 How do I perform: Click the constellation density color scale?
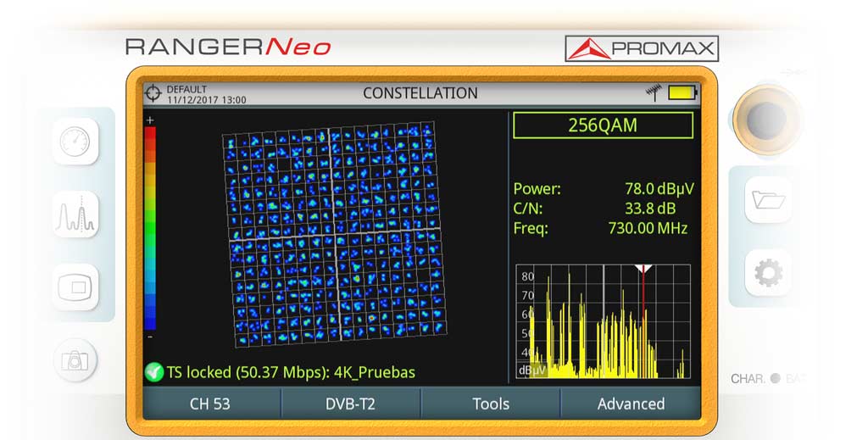(x=150, y=229)
